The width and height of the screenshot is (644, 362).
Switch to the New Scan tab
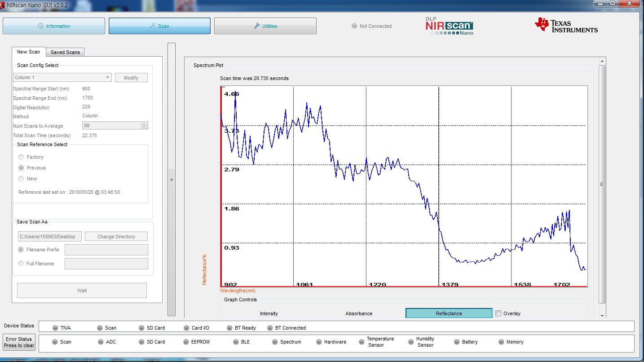(29, 52)
